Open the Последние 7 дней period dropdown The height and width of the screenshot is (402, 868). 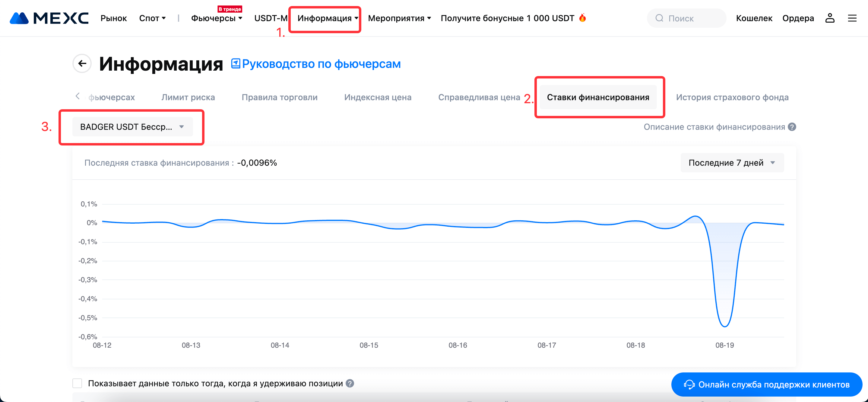click(x=732, y=163)
